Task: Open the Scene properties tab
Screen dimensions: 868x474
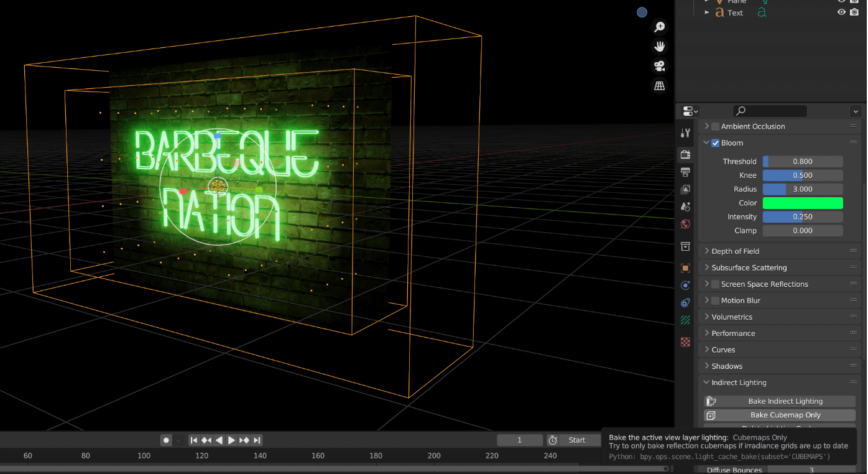Action: (x=685, y=207)
